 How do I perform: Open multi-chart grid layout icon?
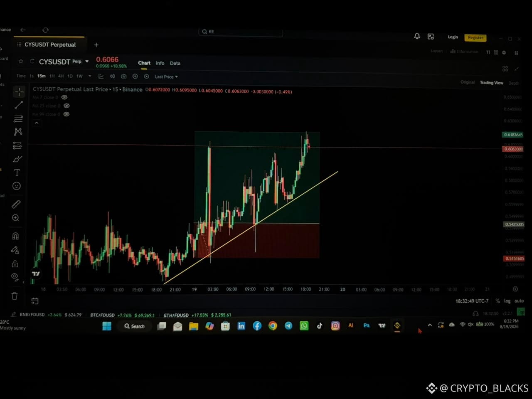click(505, 69)
